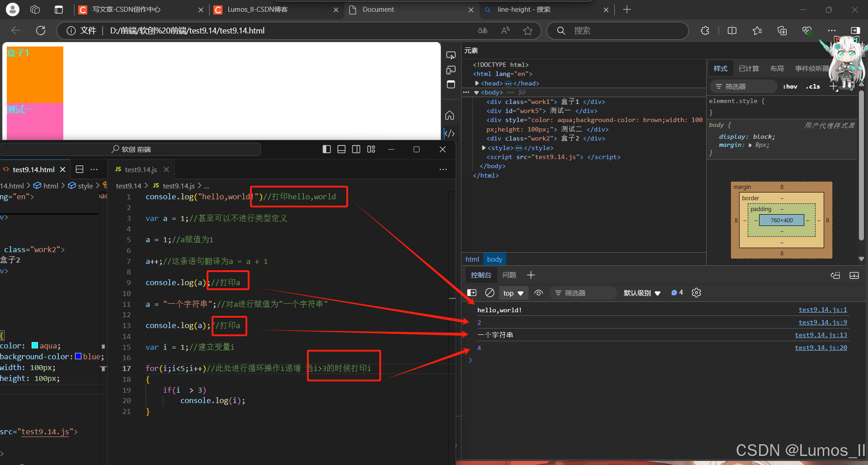Viewport: 868px width, 465px height.
Task: Click the body breadcrumb in Elements panel
Action: [x=495, y=259]
